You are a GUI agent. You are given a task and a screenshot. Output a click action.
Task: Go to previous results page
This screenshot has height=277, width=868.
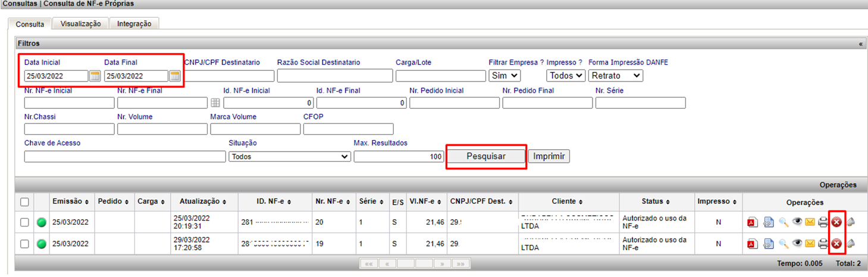point(387,263)
